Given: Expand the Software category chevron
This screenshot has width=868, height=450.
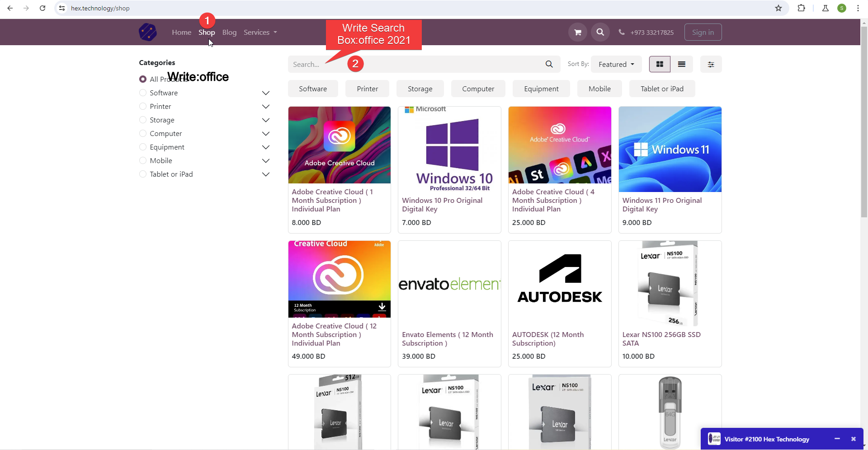Looking at the screenshot, I should click(x=266, y=93).
